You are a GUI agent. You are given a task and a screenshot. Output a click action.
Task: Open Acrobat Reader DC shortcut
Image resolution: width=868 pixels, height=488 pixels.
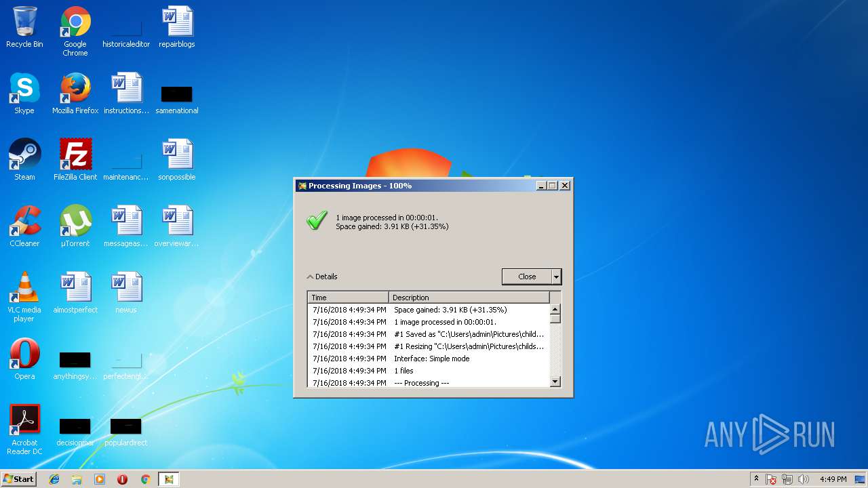click(x=24, y=430)
